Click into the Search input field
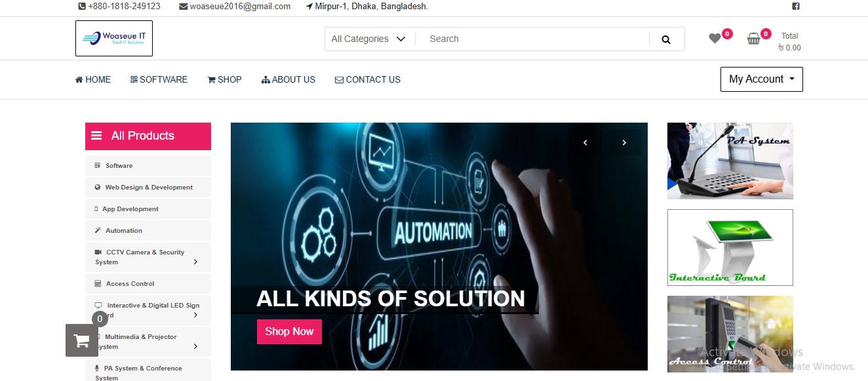Screen dimensions: 868x381 (532, 39)
